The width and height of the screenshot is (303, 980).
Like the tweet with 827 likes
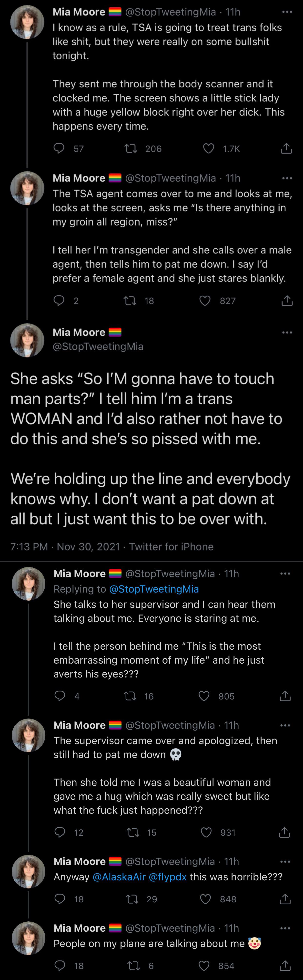pos(205,301)
